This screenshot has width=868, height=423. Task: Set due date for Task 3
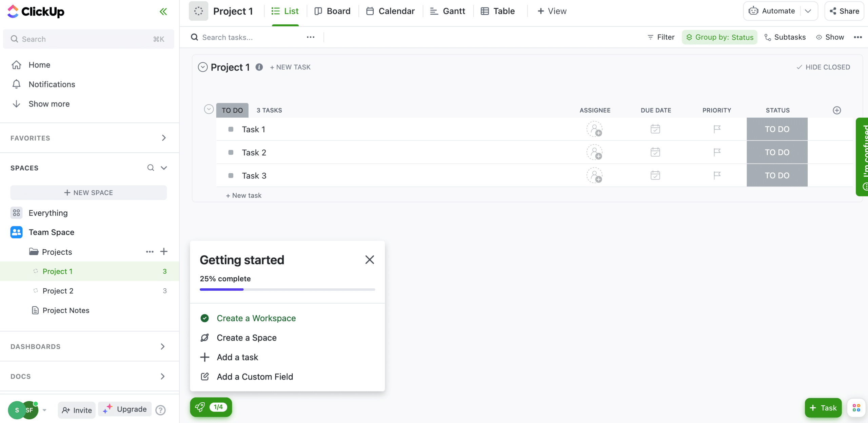point(655,175)
